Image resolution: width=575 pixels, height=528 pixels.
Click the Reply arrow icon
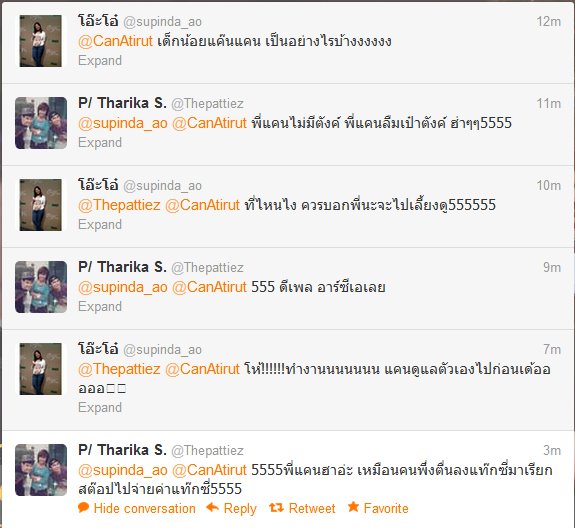click(212, 508)
